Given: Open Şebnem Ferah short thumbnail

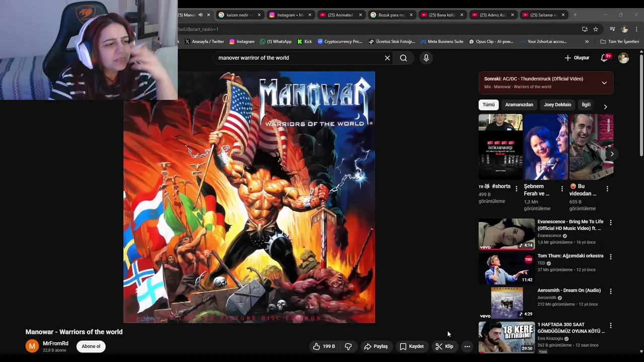Looking at the screenshot, I should pos(546,147).
